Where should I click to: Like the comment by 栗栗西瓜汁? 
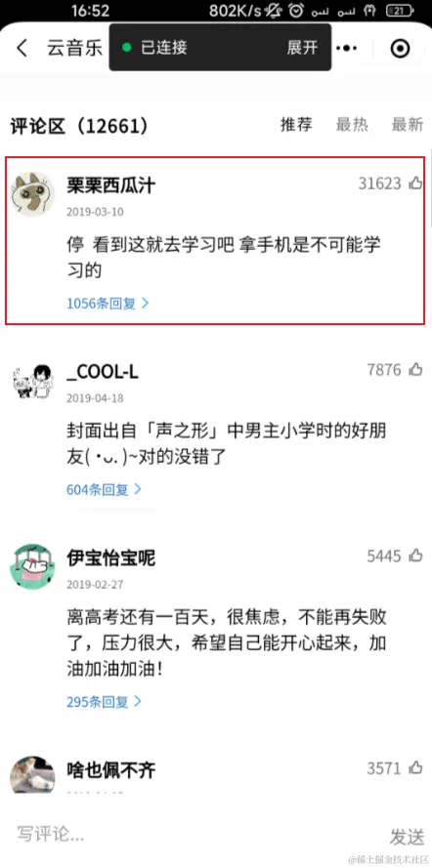(415, 183)
